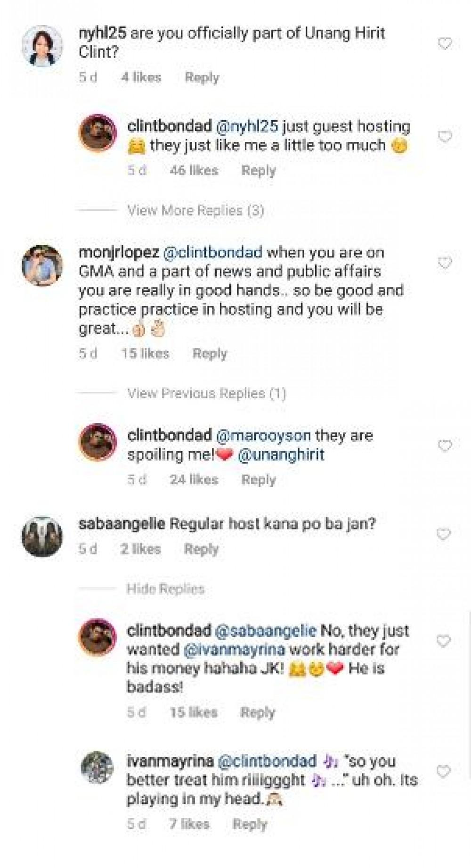Open the @marooyson mention link
Image resolution: width=471 pixels, height=868 pixels.
point(263,435)
